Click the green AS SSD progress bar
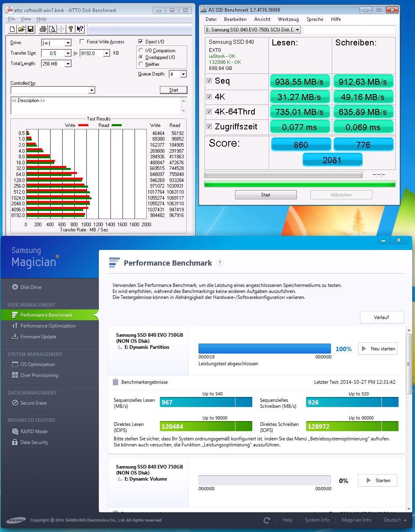 (300, 184)
